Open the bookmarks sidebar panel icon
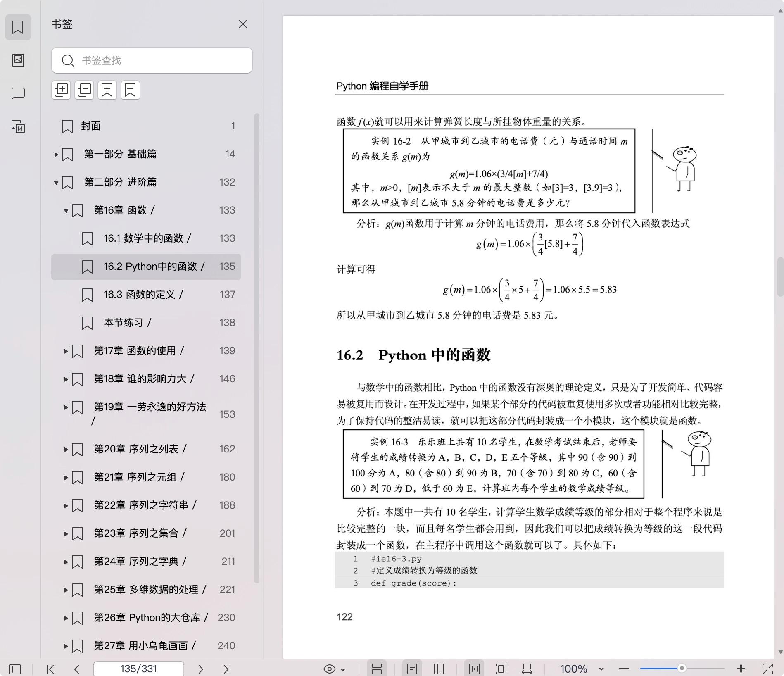 tap(18, 27)
